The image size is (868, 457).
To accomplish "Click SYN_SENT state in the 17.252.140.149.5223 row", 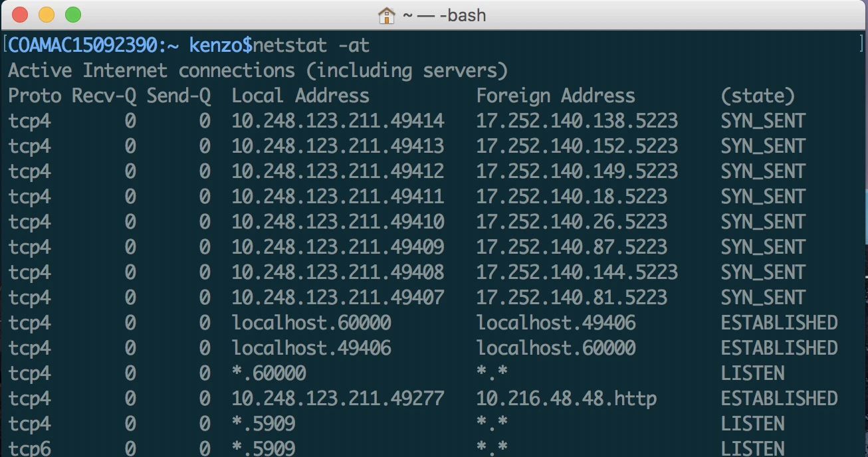I will tap(763, 171).
